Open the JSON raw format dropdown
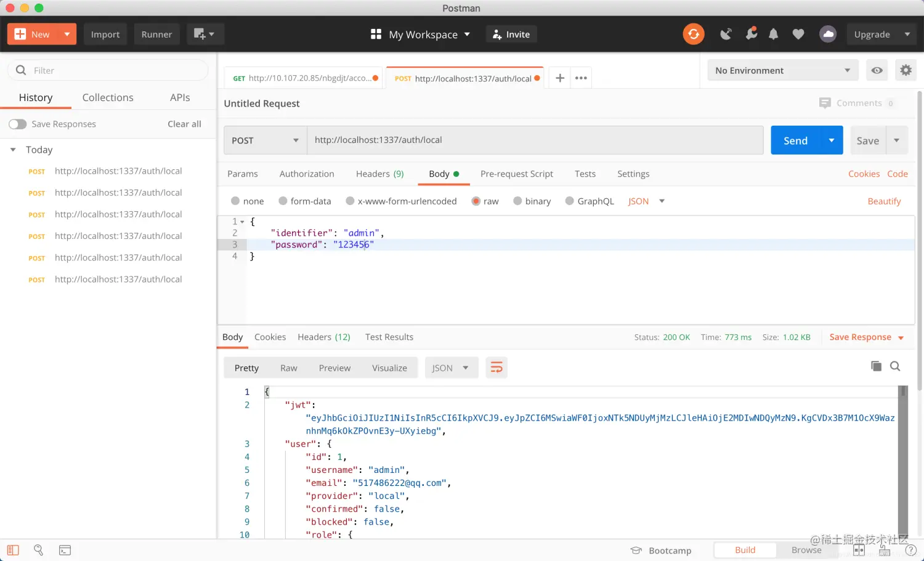The height and width of the screenshot is (561, 924). [x=647, y=201]
